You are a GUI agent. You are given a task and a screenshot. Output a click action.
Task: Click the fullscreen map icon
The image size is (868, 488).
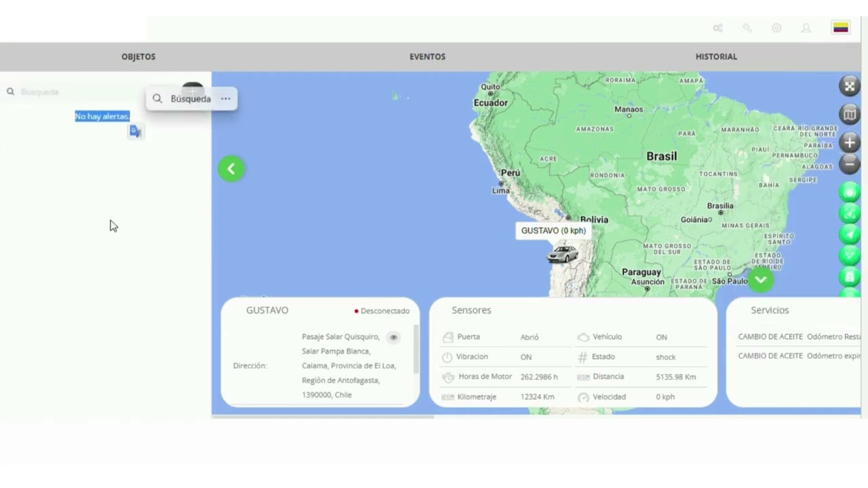[x=850, y=86]
